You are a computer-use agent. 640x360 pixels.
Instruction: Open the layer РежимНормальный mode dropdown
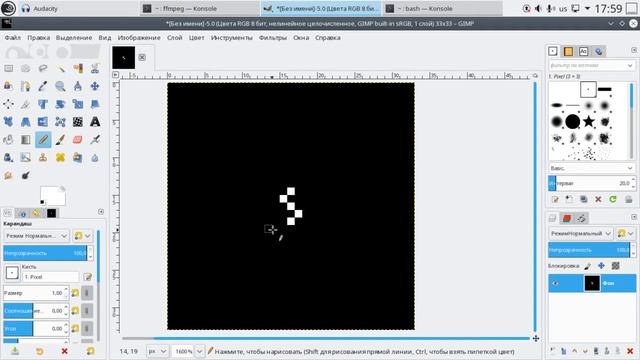click(580, 233)
